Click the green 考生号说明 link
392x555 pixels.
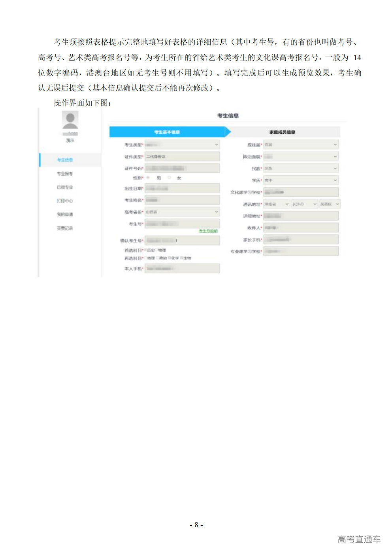(208, 231)
